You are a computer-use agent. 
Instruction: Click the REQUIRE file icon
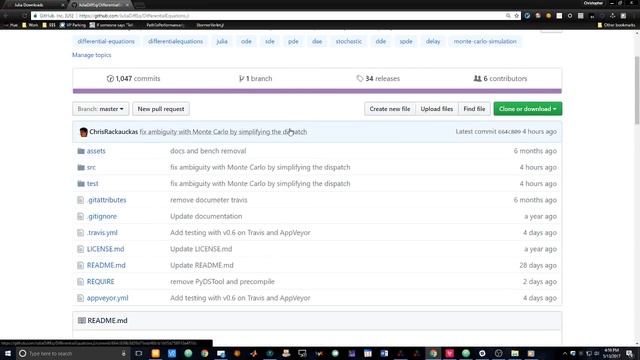[80, 282]
